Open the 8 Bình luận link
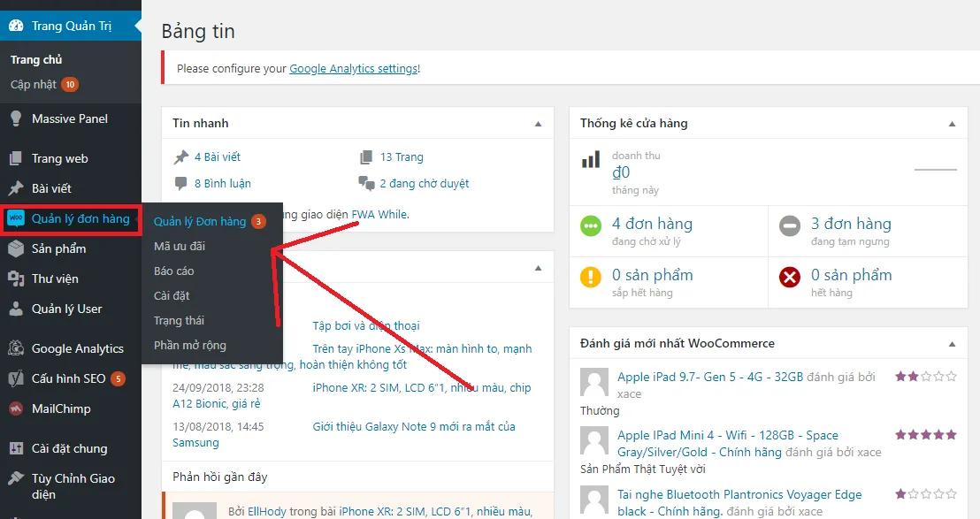Image resolution: width=980 pixels, height=519 pixels. [223, 184]
